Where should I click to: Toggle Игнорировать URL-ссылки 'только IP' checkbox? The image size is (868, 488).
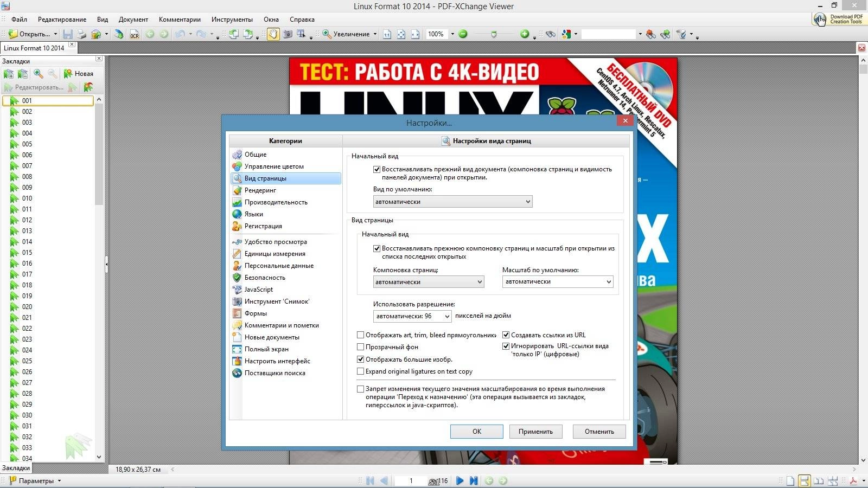(506, 346)
